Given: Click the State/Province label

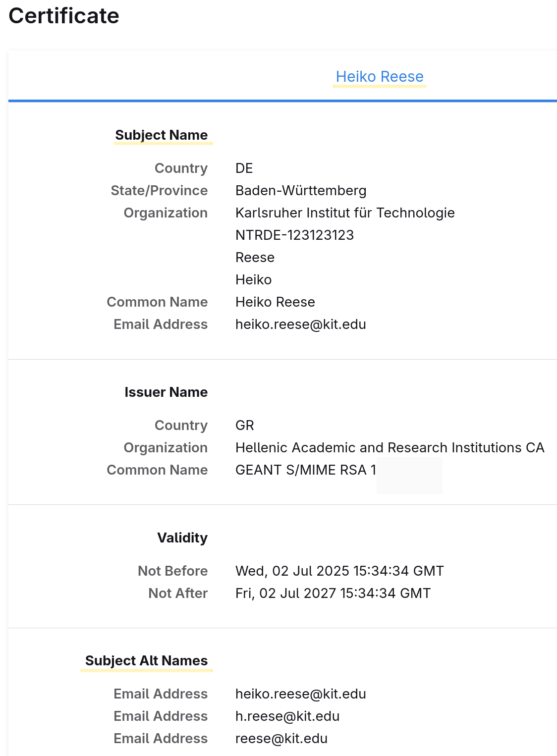Looking at the screenshot, I should 159,191.
